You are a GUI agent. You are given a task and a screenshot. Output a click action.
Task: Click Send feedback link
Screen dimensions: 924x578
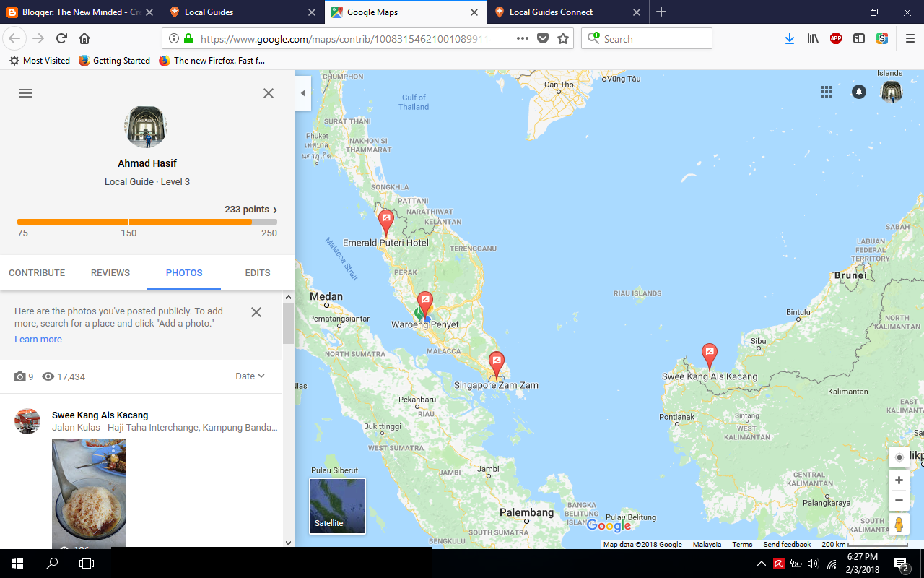787,545
